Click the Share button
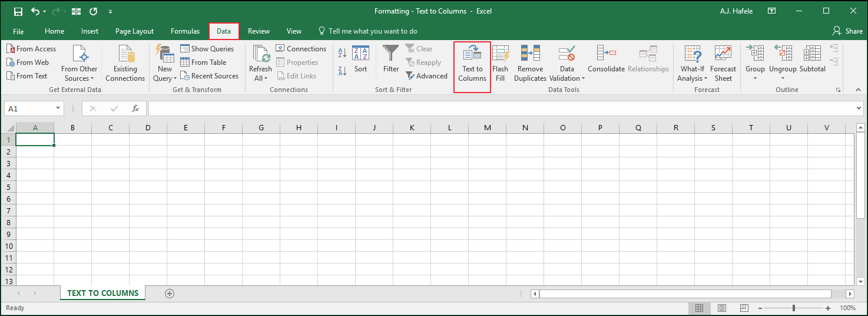 click(x=847, y=31)
